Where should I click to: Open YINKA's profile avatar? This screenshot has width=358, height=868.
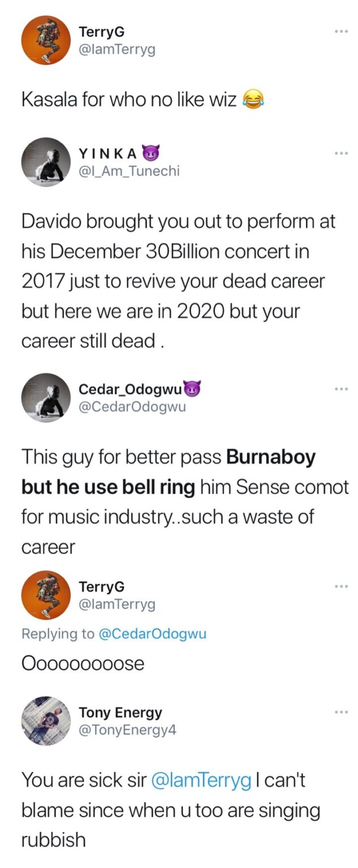coord(46,162)
